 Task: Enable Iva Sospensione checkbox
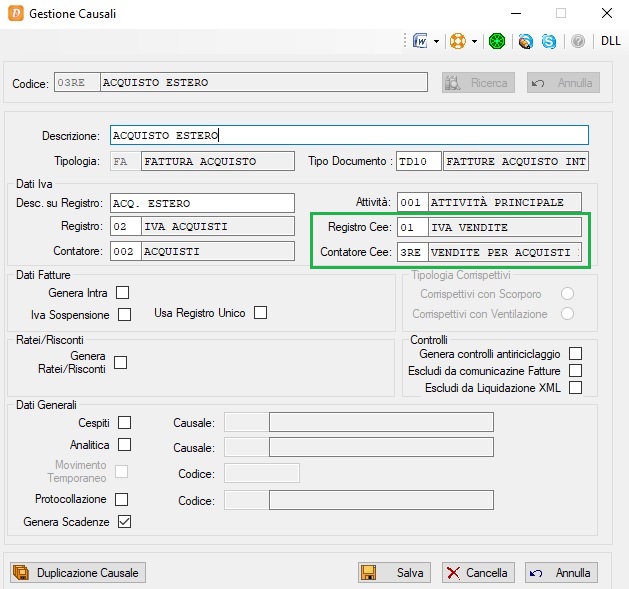pyautogui.click(x=124, y=315)
